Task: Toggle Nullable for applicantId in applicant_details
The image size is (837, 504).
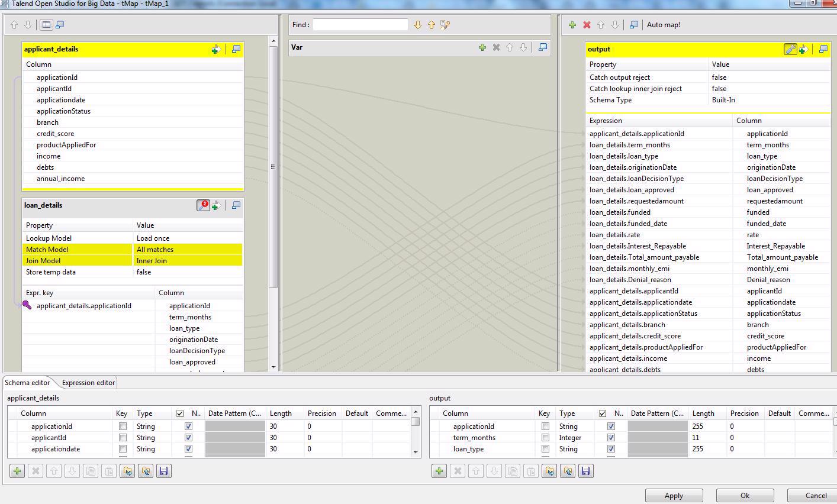Action: 188,437
